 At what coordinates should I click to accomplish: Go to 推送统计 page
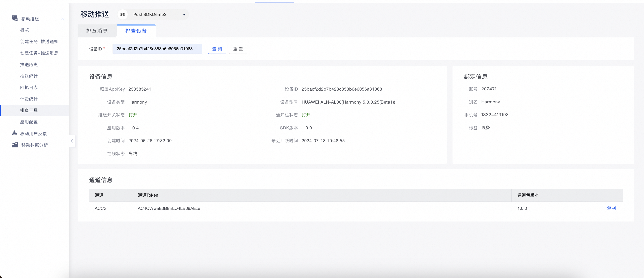pyautogui.click(x=29, y=76)
